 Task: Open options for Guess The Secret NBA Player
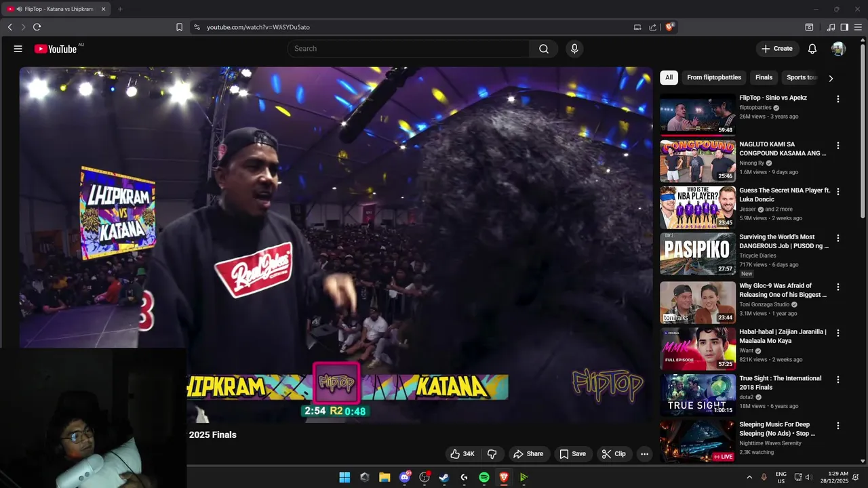[x=837, y=192]
